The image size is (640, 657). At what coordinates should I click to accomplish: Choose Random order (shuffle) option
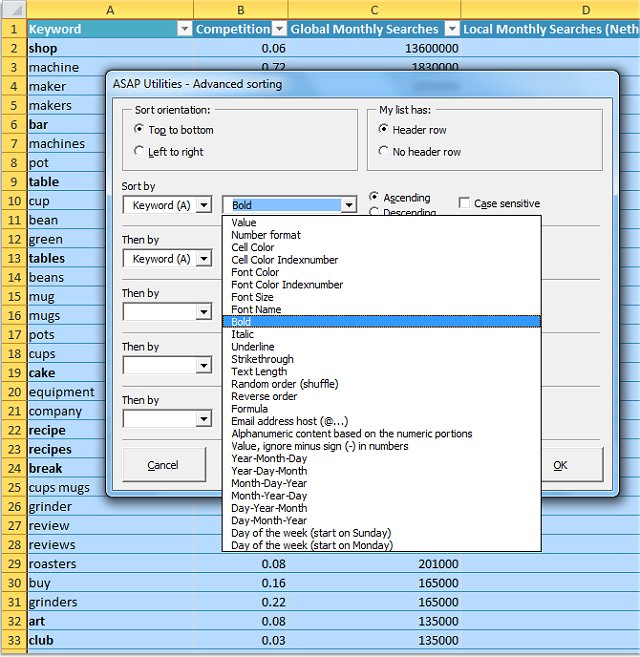click(x=381, y=384)
